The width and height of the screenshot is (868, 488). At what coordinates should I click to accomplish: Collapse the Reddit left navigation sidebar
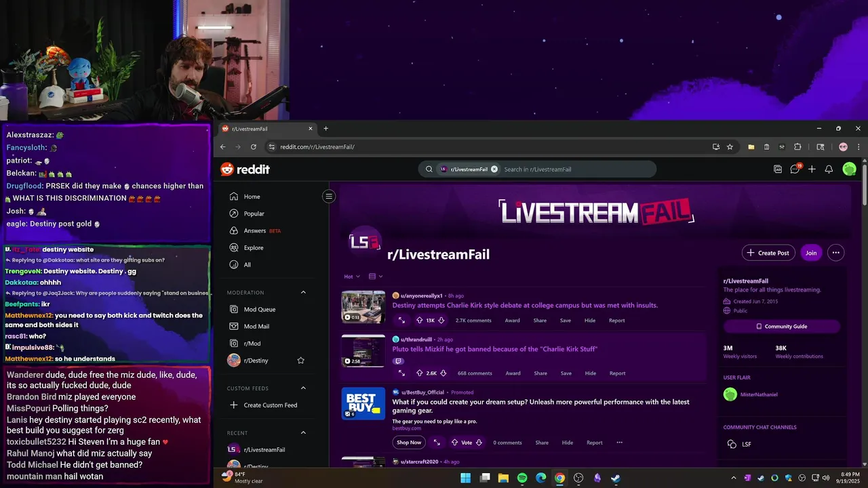pyautogui.click(x=329, y=197)
